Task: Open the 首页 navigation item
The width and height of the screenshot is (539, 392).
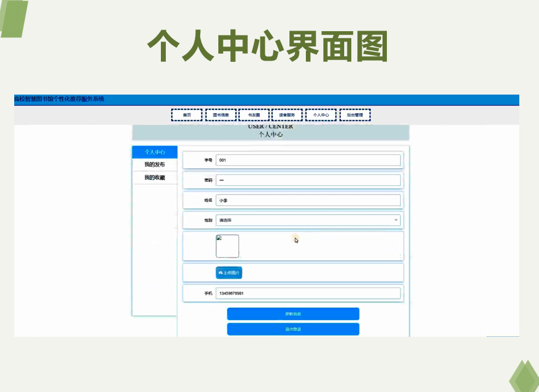Action: point(187,115)
